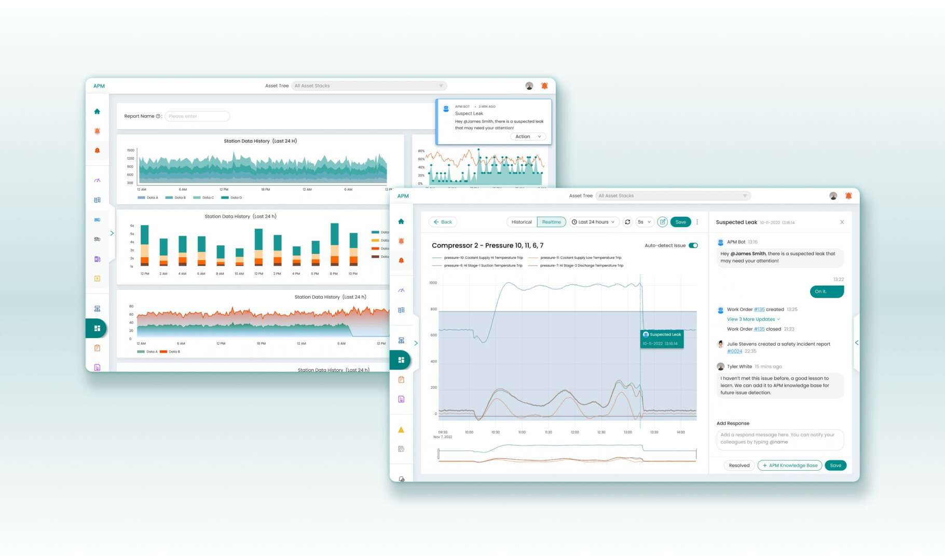Click the gauge icon in the Compressor window sidebar
This screenshot has width=945, height=560.
[x=401, y=290]
